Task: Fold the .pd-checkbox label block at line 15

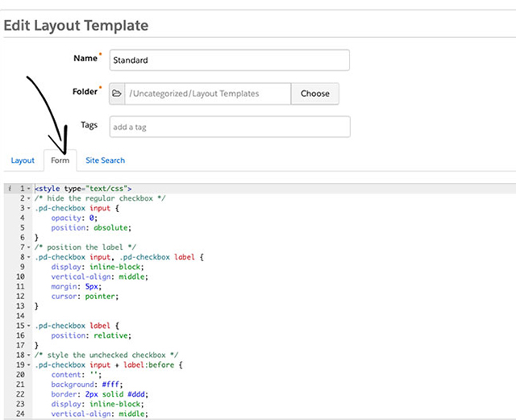Action: [29, 326]
